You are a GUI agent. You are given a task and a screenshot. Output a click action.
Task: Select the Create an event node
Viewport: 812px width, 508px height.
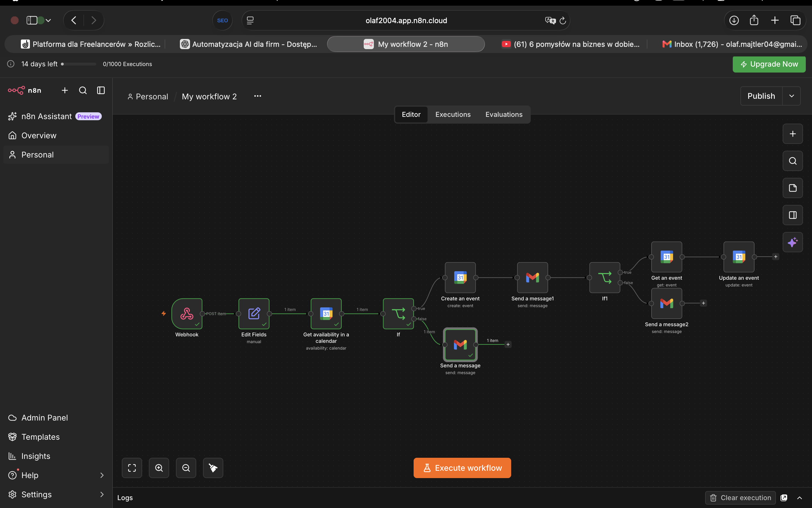(460, 277)
